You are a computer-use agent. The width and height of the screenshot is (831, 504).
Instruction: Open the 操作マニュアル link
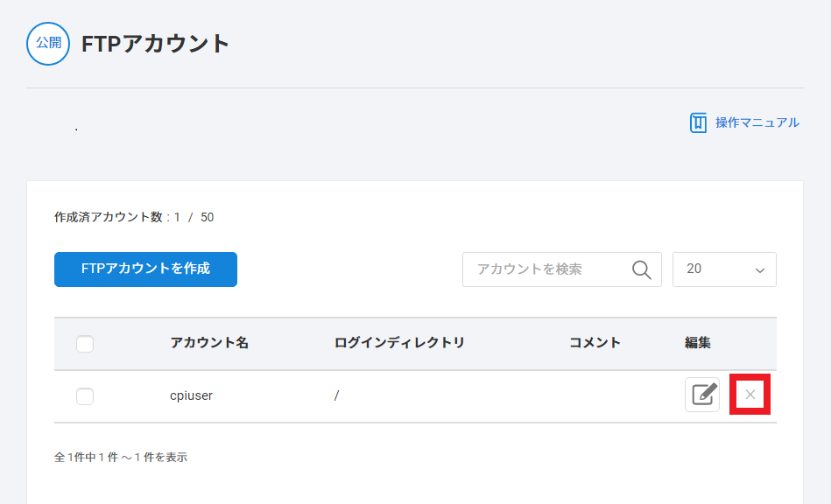(757, 122)
